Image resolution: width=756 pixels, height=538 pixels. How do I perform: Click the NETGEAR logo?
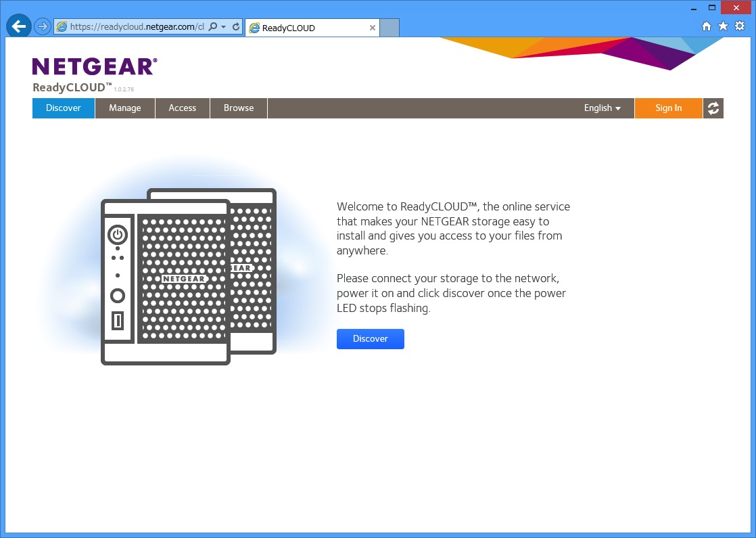pyautogui.click(x=95, y=66)
